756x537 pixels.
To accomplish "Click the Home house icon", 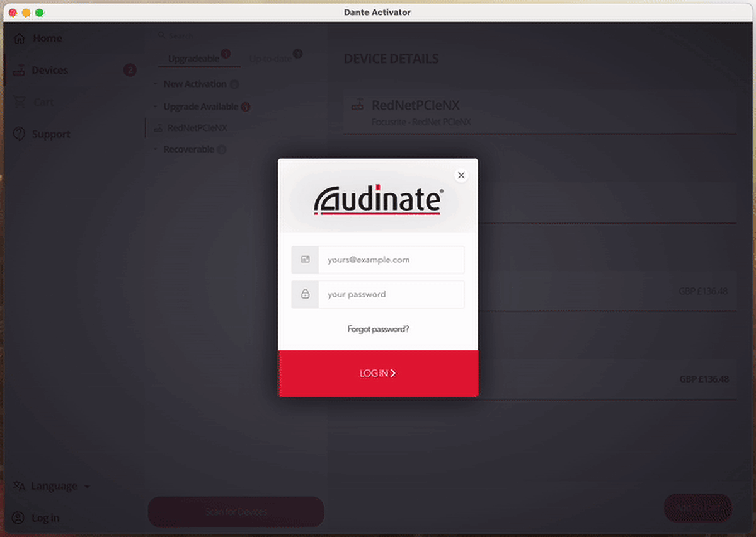I will [20, 38].
